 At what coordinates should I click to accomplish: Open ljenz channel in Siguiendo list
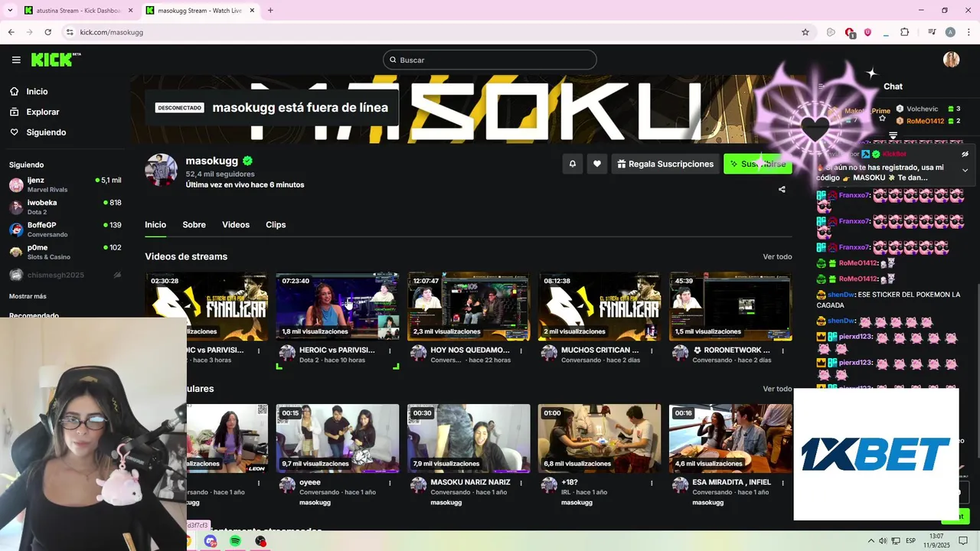point(65,184)
